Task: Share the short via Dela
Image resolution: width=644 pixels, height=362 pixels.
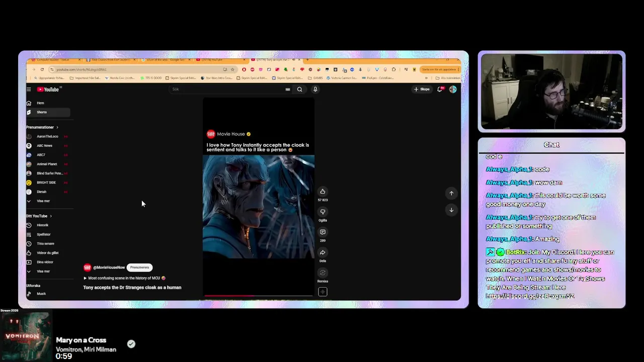Action: pyautogui.click(x=323, y=252)
